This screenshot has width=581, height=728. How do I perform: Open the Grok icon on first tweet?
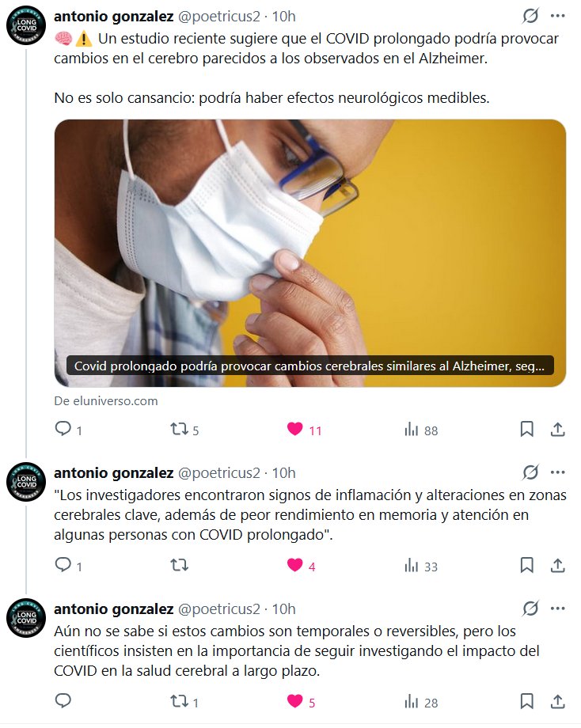point(530,17)
